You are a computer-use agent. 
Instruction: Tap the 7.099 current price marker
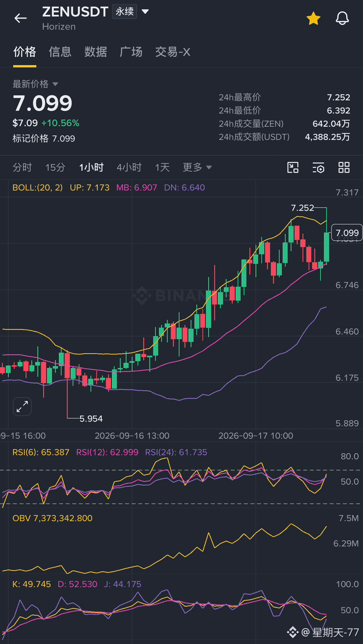(347, 233)
